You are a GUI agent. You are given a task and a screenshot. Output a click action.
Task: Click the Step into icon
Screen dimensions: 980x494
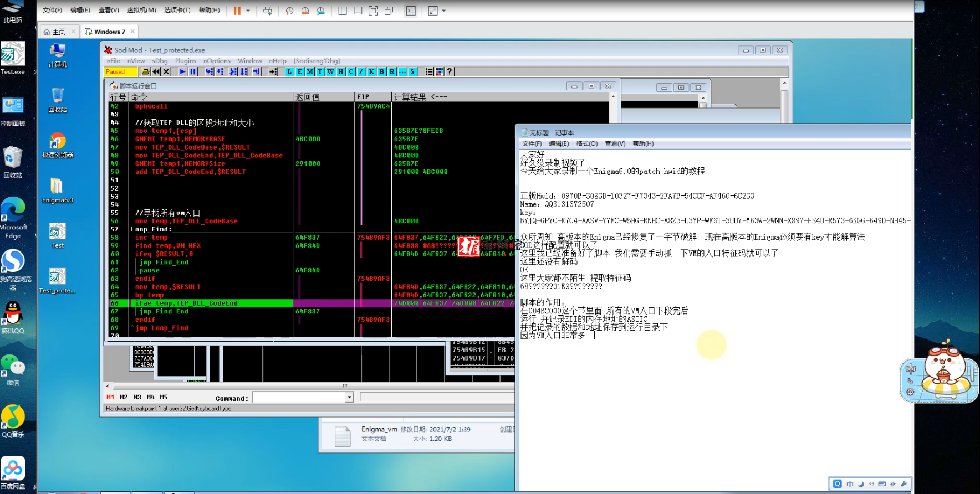pos(209,71)
